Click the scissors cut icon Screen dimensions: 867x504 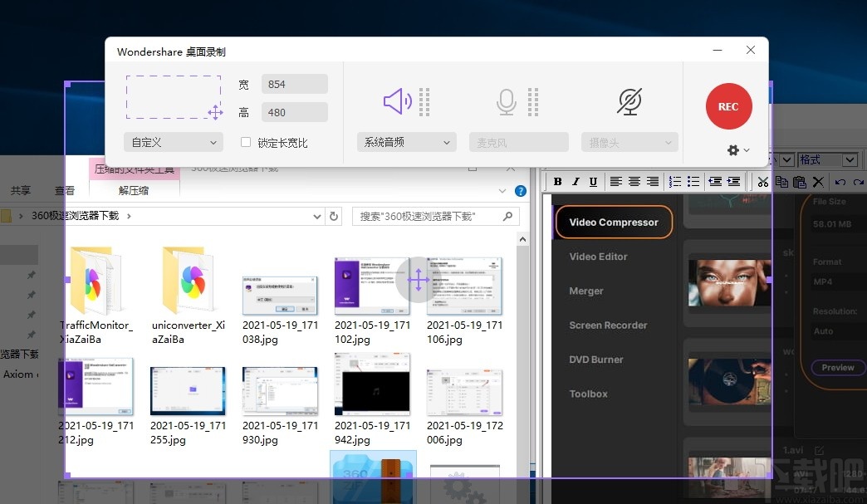point(762,182)
